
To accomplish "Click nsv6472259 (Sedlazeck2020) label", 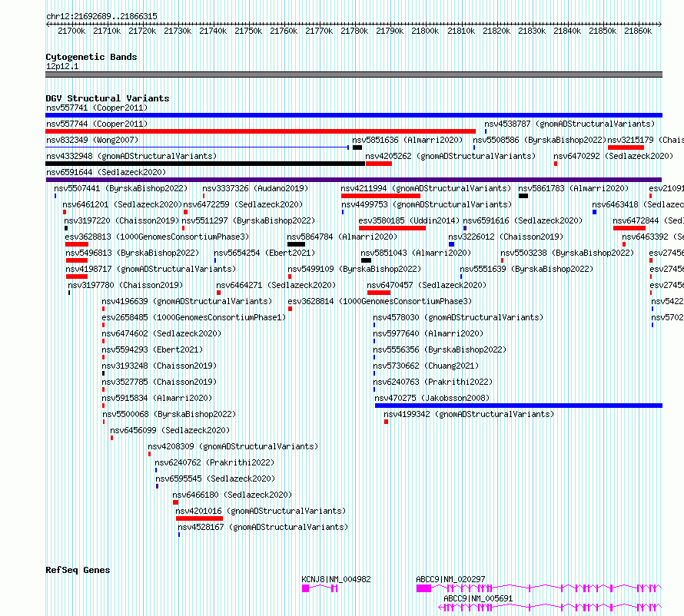I will [243, 204].
